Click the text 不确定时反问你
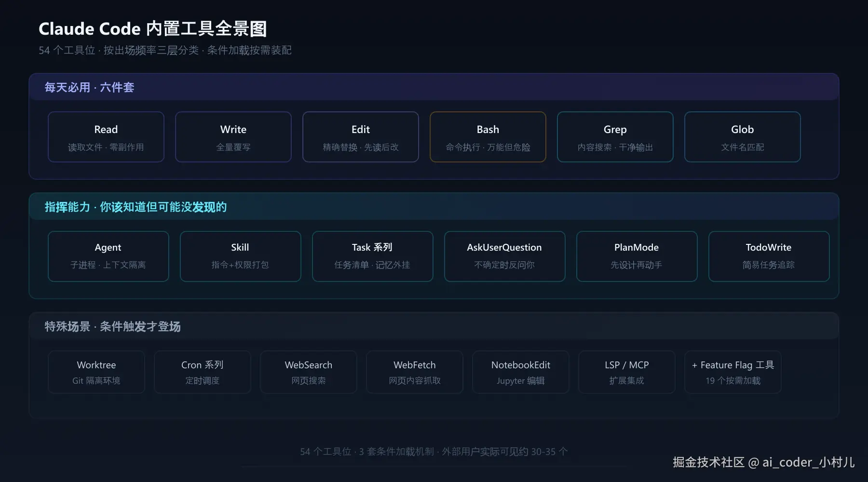Screen dimensions: 868x482 504,265
